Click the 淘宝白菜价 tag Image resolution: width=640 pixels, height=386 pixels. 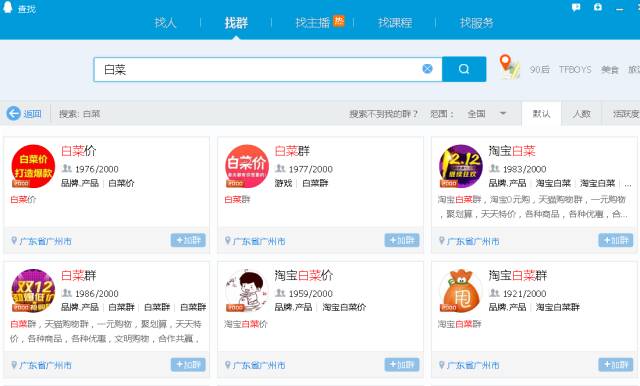[x=344, y=307]
